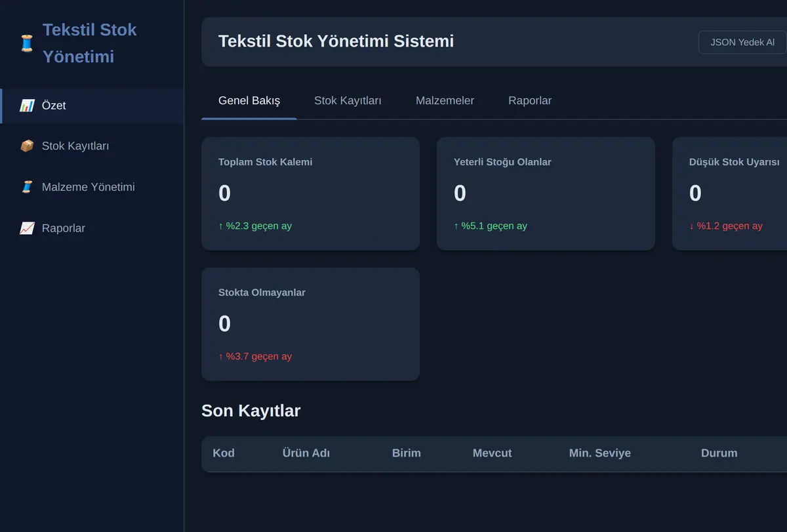787x532 pixels.
Task: Click the 0 value under Stokta Olmayanlar
Action: click(x=224, y=324)
